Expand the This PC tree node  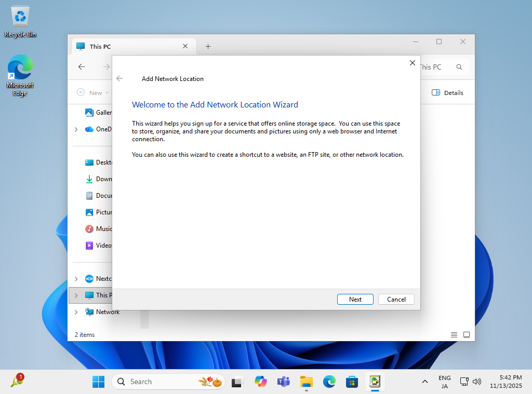(76, 295)
